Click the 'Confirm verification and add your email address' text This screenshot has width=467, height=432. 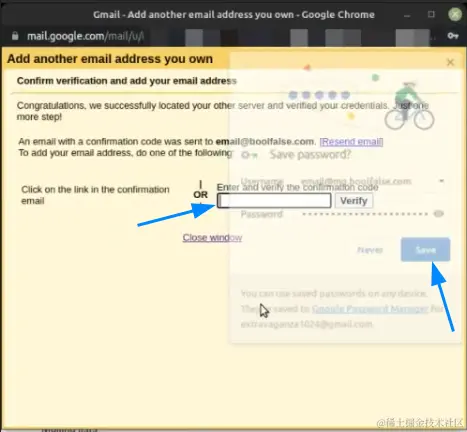pyautogui.click(x=127, y=81)
